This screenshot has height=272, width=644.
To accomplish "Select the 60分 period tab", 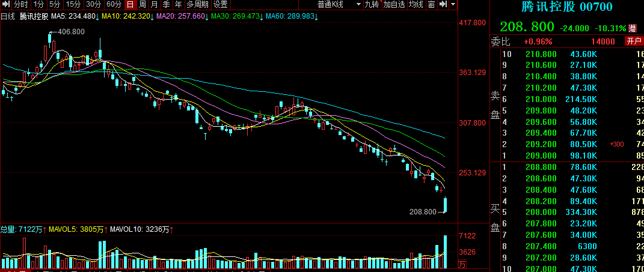I will pos(114,5).
